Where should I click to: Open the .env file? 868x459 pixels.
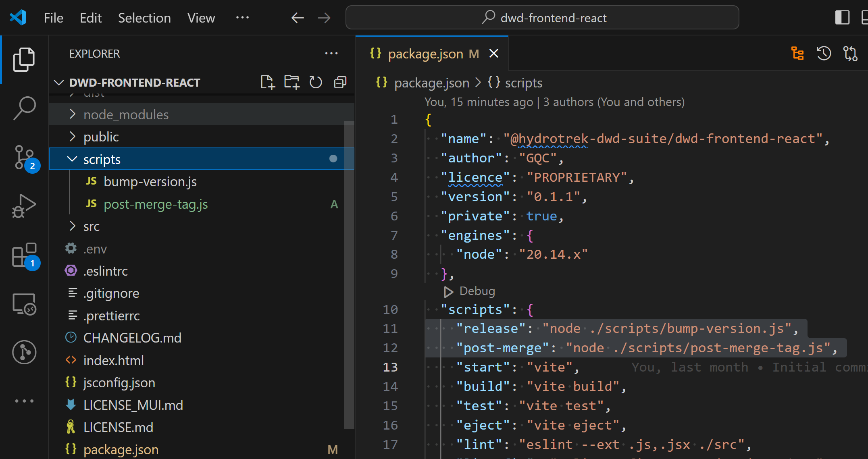click(x=201, y=249)
